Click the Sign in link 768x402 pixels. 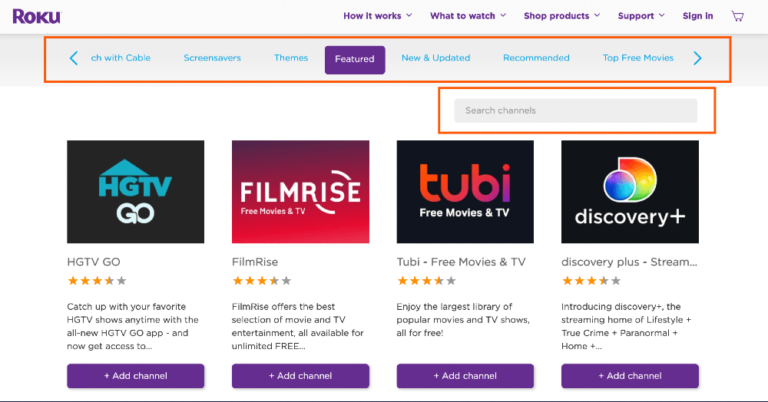coord(697,16)
